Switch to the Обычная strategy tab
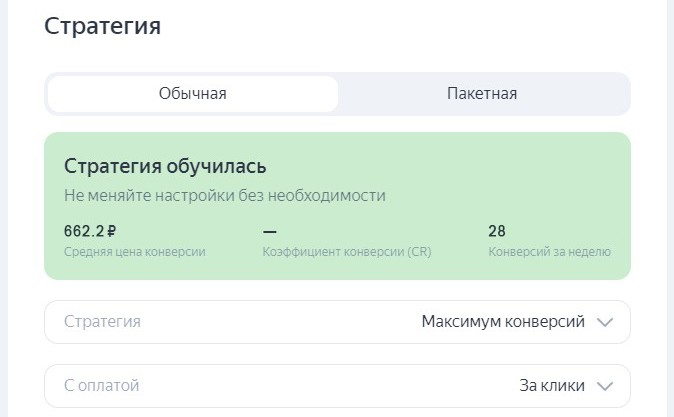 point(192,94)
